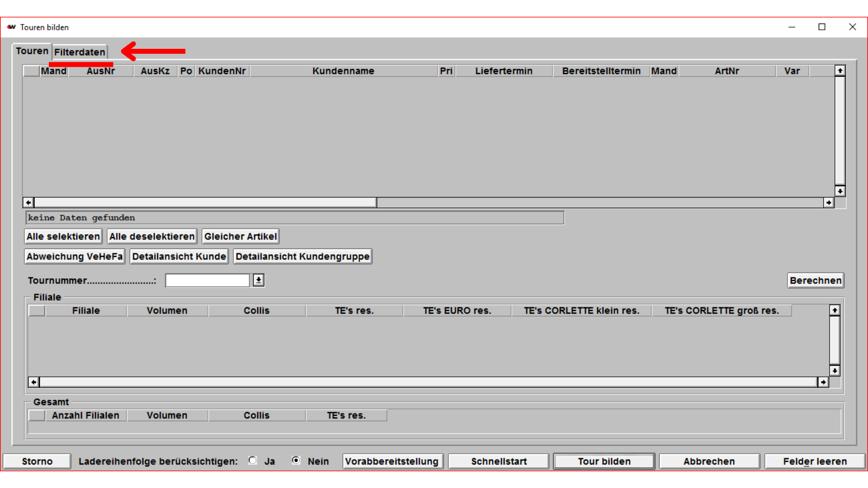
Task: Open the Tournummer dropdown arrow
Action: (x=259, y=280)
